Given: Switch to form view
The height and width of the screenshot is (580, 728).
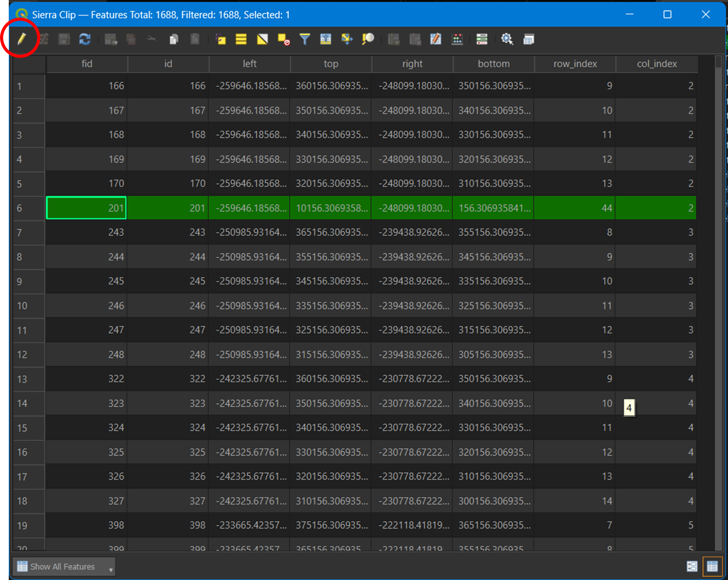Looking at the screenshot, I should click(692, 566).
